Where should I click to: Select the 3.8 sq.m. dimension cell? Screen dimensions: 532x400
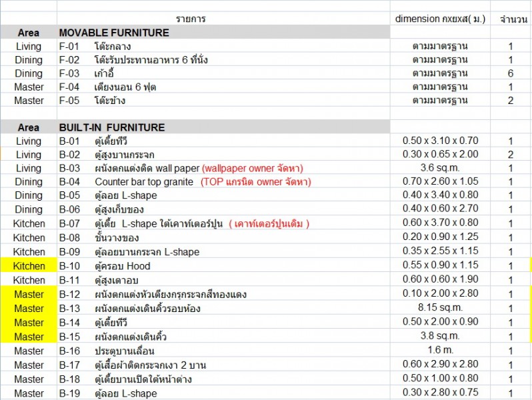[440, 336]
